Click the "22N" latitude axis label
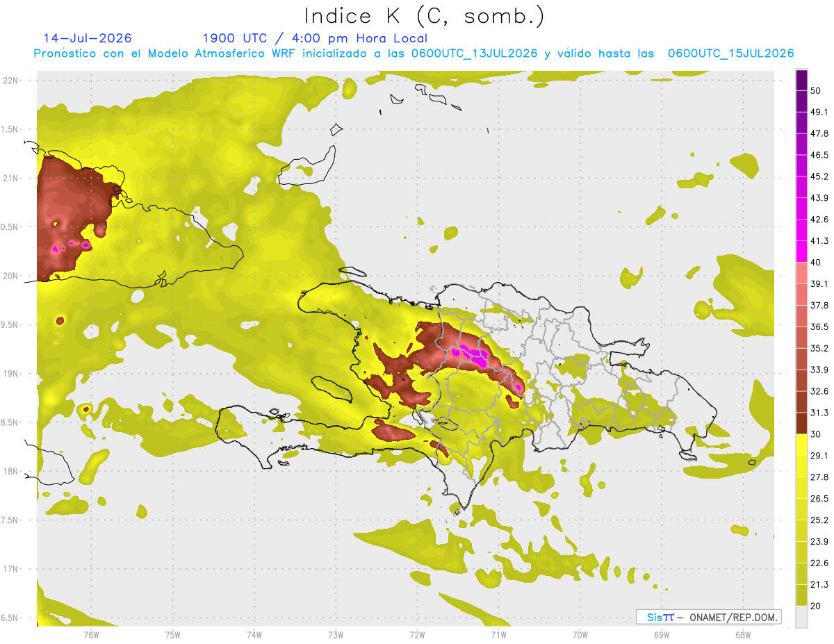 [x=10, y=81]
